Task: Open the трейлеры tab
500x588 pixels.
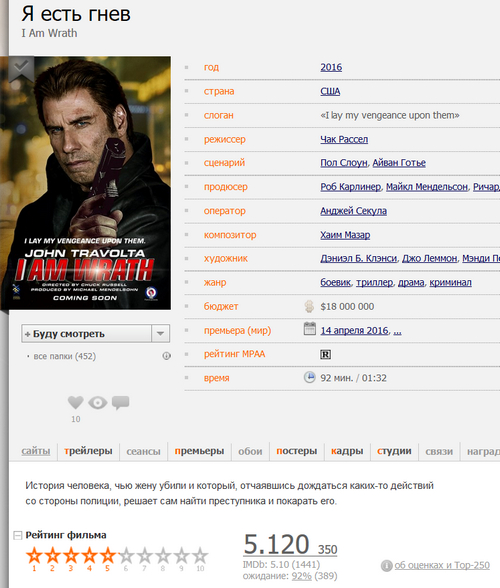Action: (88, 451)
